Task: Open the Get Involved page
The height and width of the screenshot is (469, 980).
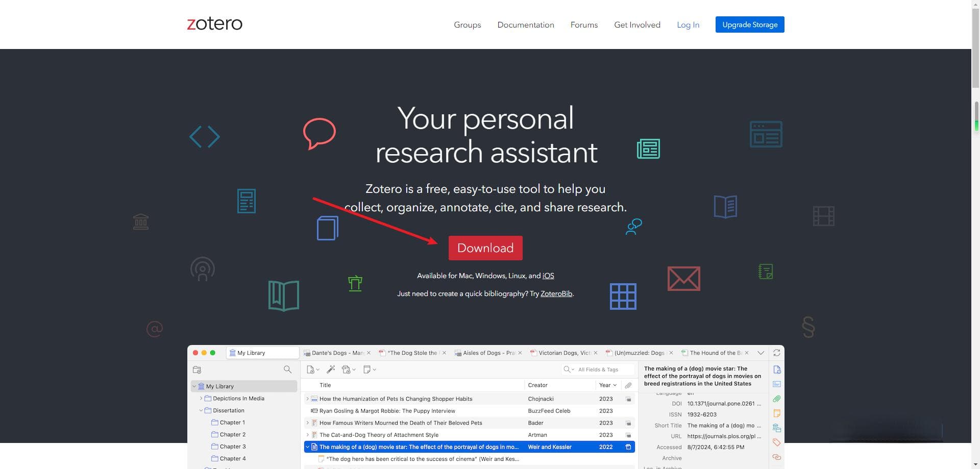Action: [x=637, y=24]
